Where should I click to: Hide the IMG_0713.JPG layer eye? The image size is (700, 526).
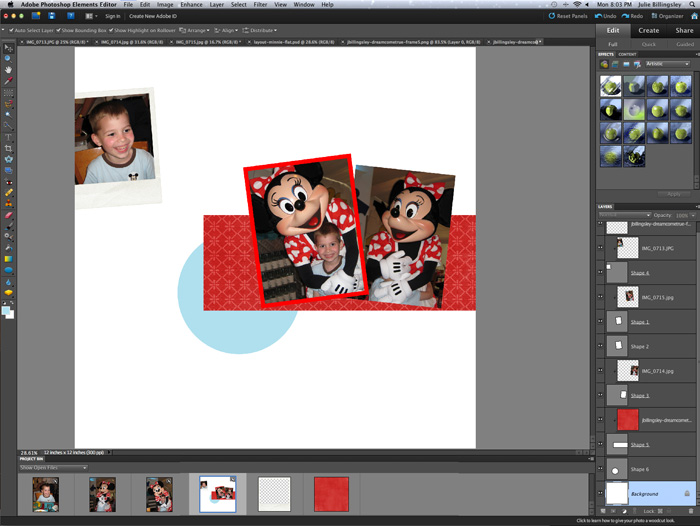click(x=600, y=247)
